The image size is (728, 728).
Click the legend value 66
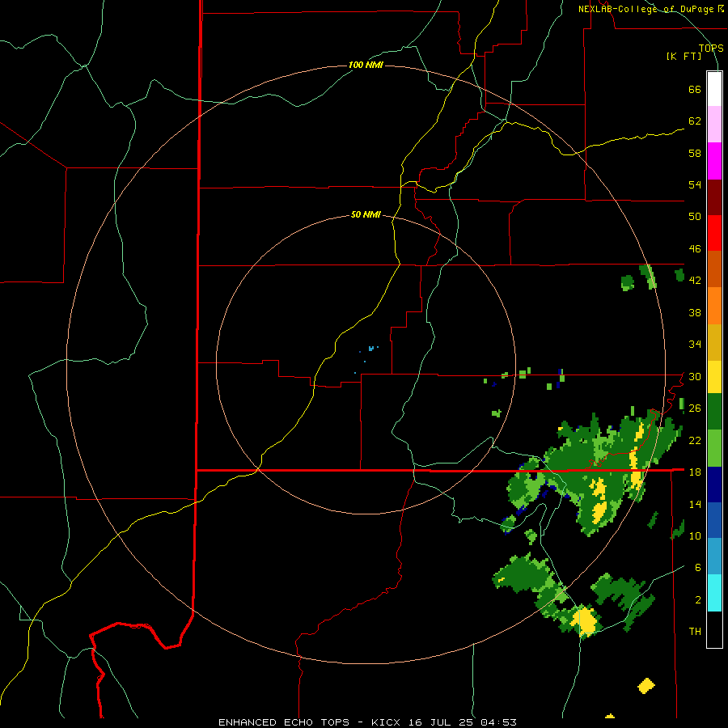(x=695, y=89)
